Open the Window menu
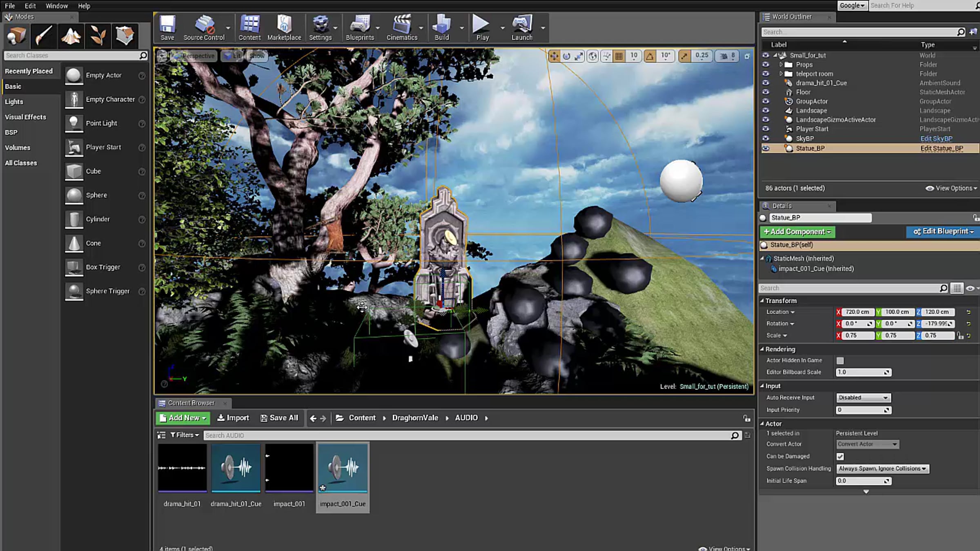The image size is (980, 551). click(56, 6)
